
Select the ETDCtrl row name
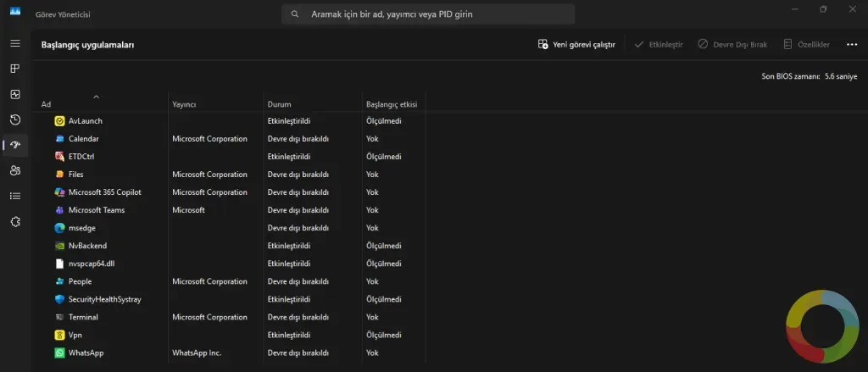point(81,157)
